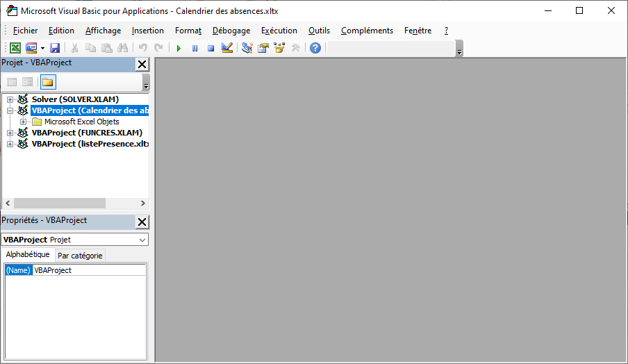The width and height of the screenshot is (628, 364).
Task: Save the file with the floppy disk icon
Action: pos(55,48)
